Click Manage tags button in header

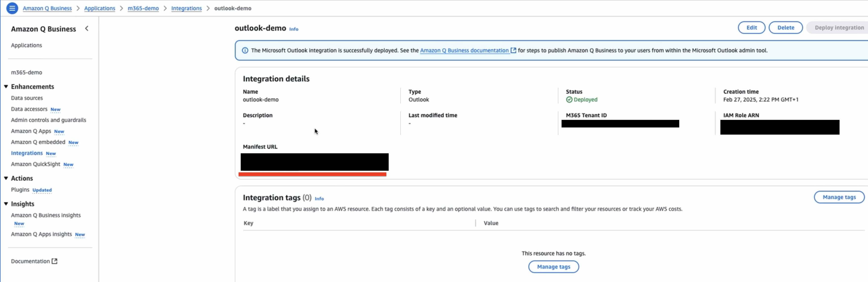pos(839,197)
